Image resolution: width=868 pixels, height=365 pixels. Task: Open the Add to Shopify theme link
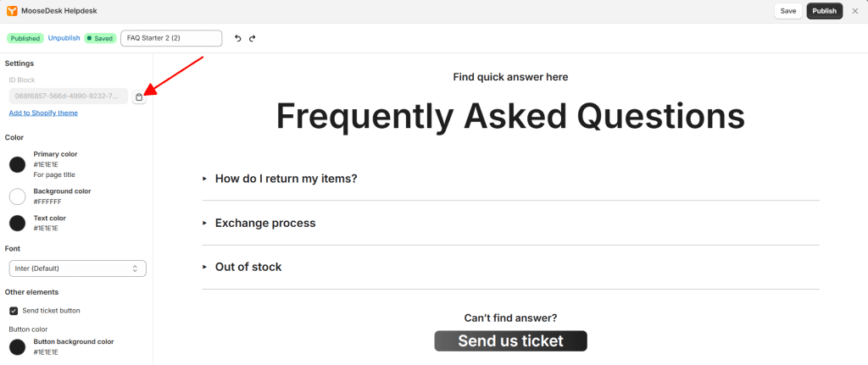coord(43,113)
